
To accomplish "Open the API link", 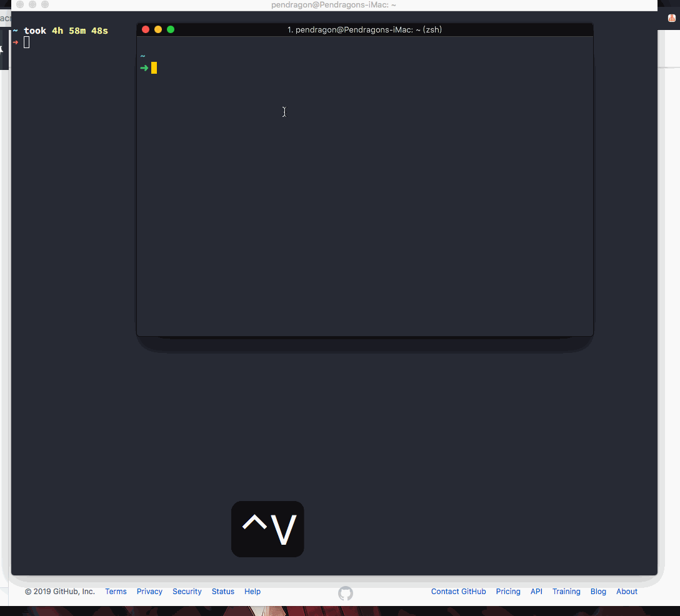I will point(536,592).
